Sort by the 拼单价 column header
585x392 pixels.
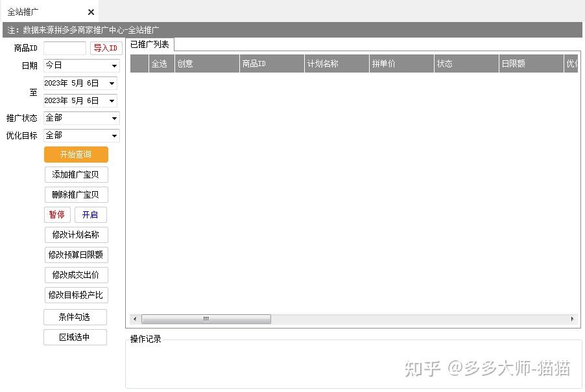(x=401, y=63)
